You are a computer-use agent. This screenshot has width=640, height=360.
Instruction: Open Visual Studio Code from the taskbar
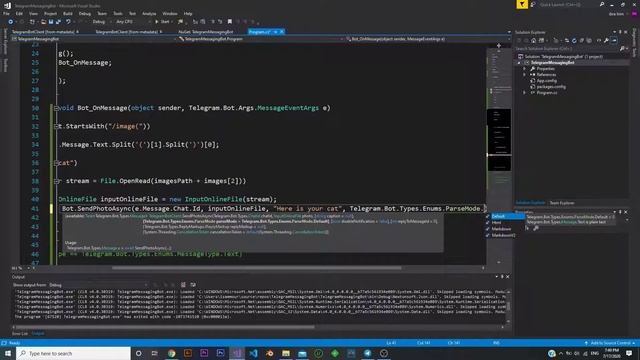pyautogui.click(x=253, y=353)
